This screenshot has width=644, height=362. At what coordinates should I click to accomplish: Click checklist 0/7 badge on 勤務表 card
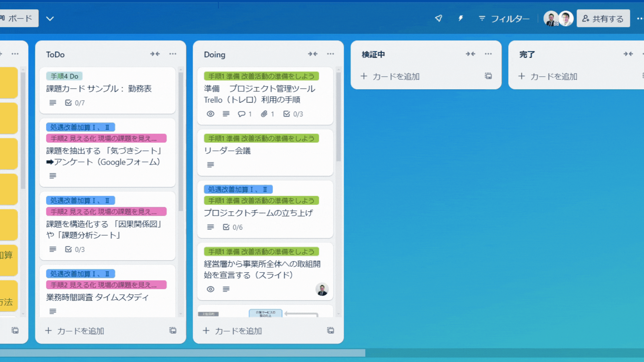75,103
